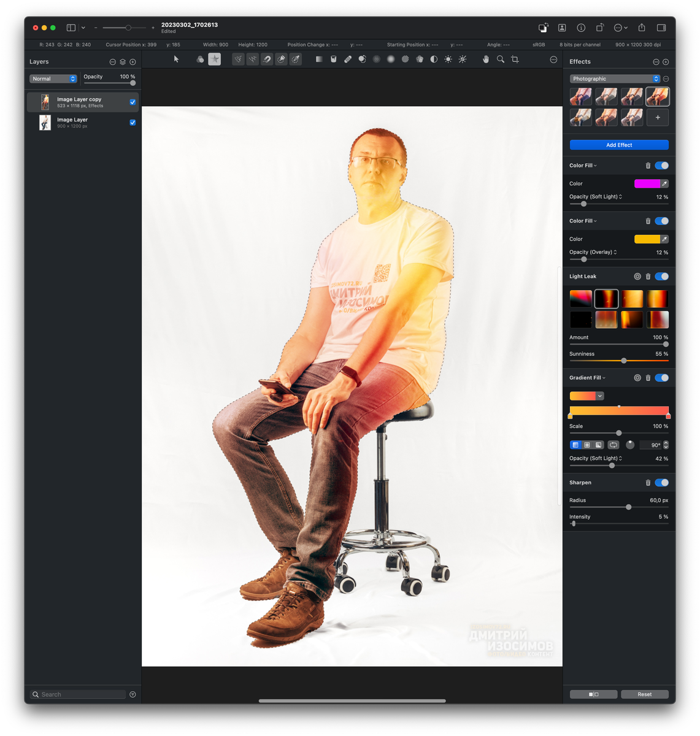
Task: Open the layer styles stack icon
Action: pyautogui.click(x=123, y=62)
